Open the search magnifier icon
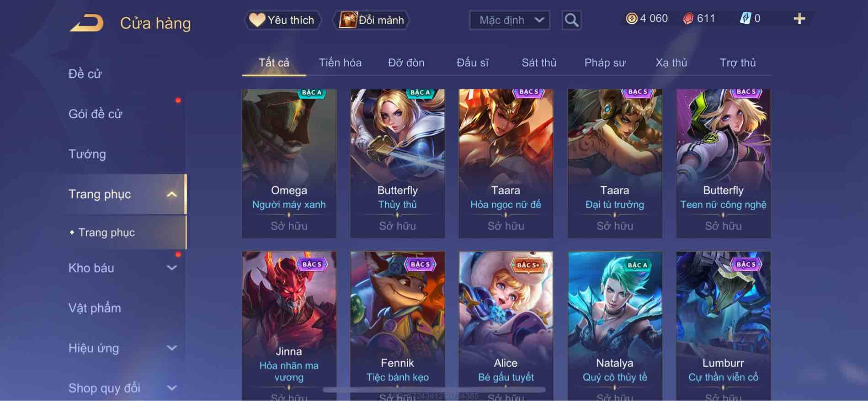This screenshot has width=868, height=401. pyautogui.click(x=571, y=20)
